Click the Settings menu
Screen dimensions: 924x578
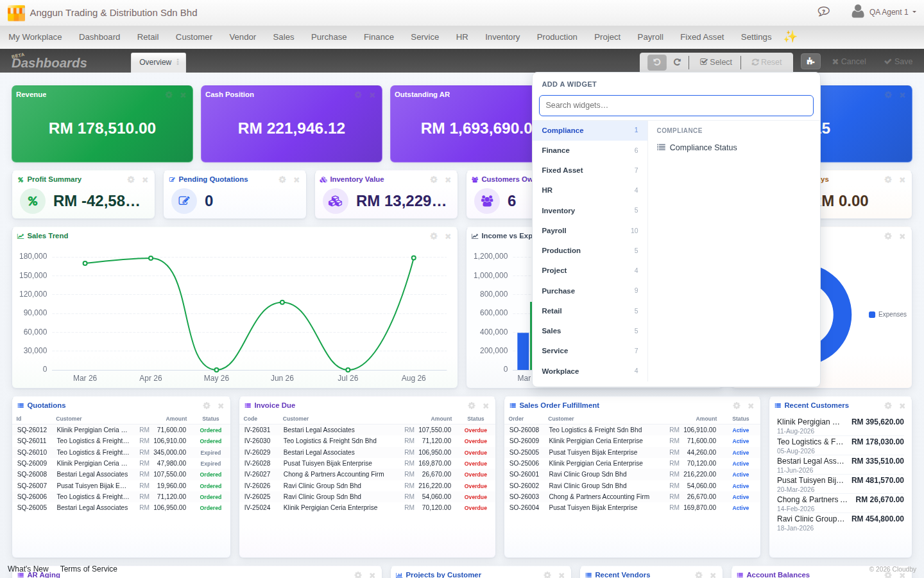(x=756, y=37)
